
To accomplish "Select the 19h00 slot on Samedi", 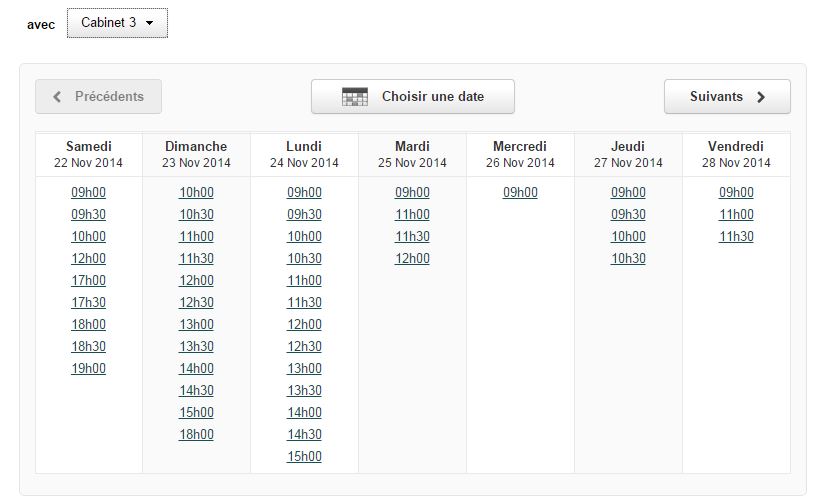I will (88, 369).
